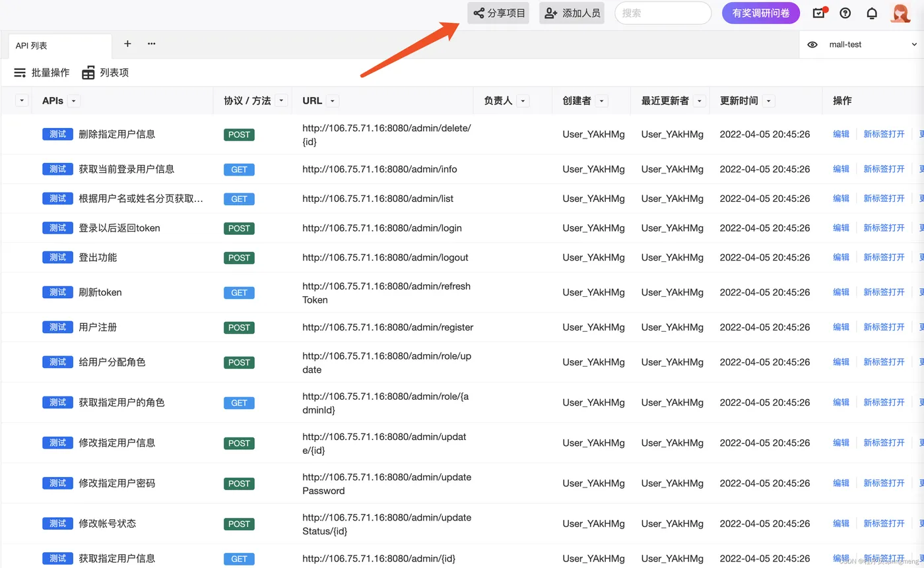
Task: Add a new tab with the plus icon
Action: (127, 44)
